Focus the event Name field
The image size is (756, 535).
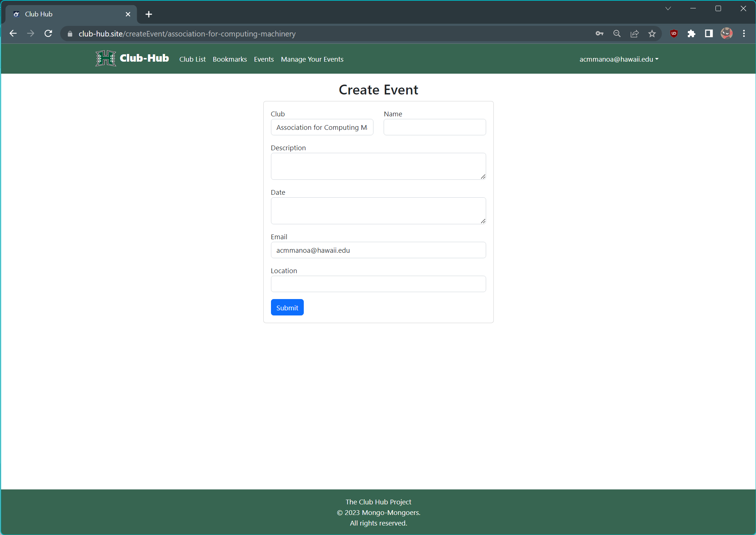435,127
